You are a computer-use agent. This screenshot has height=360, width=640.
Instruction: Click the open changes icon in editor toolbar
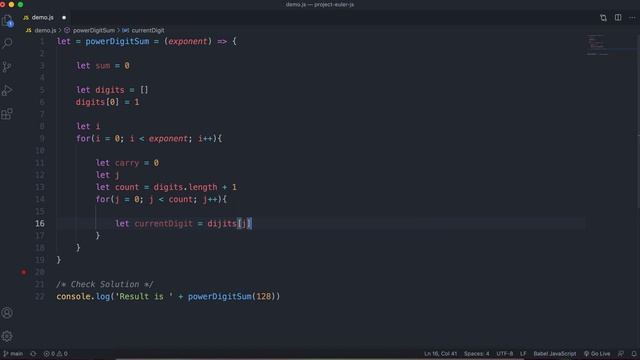[603, 18]
